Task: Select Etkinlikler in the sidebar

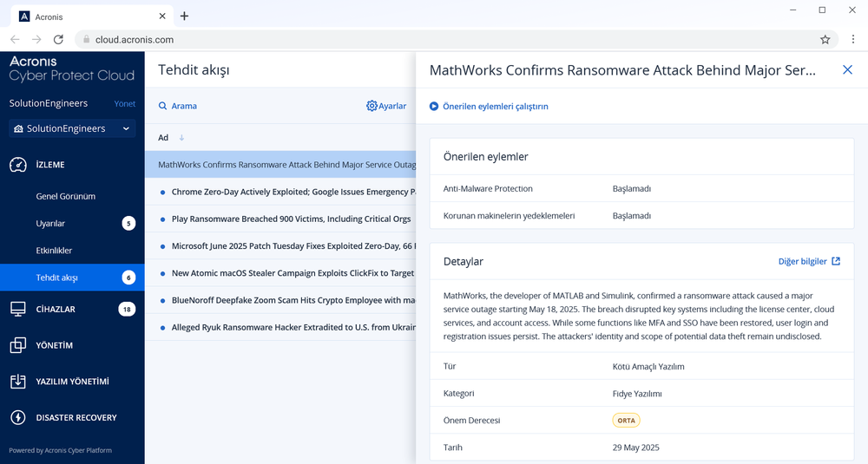Action: tap(54, 251)
